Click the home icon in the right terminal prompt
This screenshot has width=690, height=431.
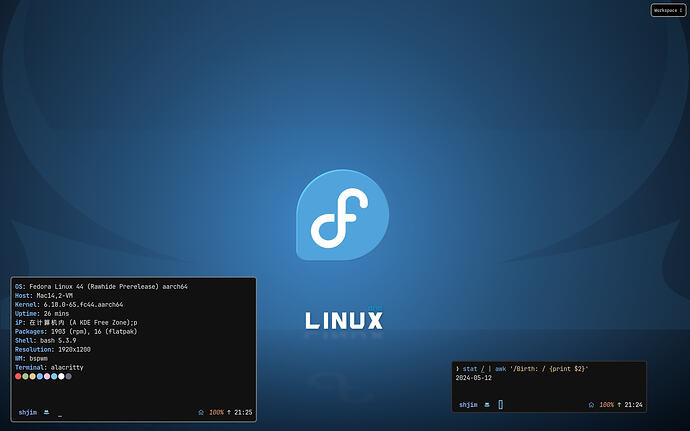(x=592, y=404)
